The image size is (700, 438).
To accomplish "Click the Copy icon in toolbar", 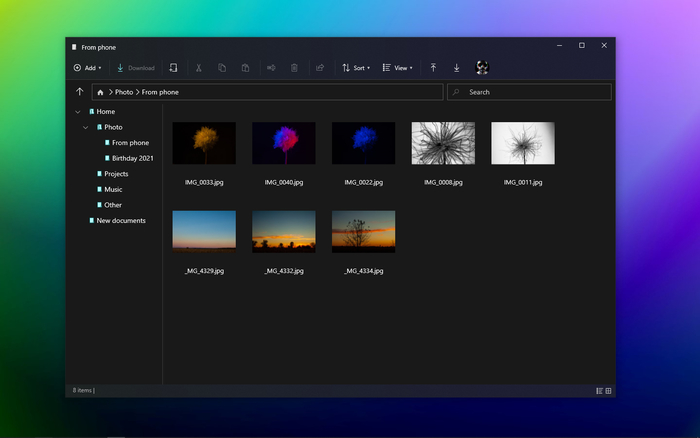I will [222, 68].
